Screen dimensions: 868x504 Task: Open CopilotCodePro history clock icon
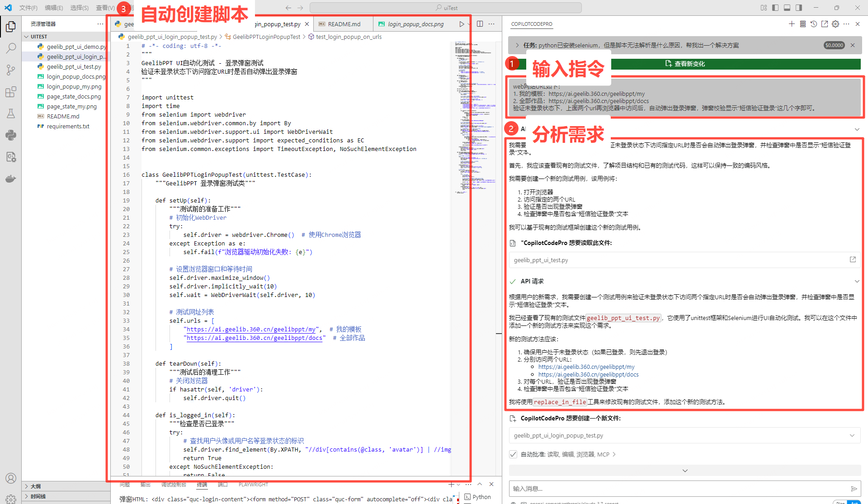click(x=813, y=24)
